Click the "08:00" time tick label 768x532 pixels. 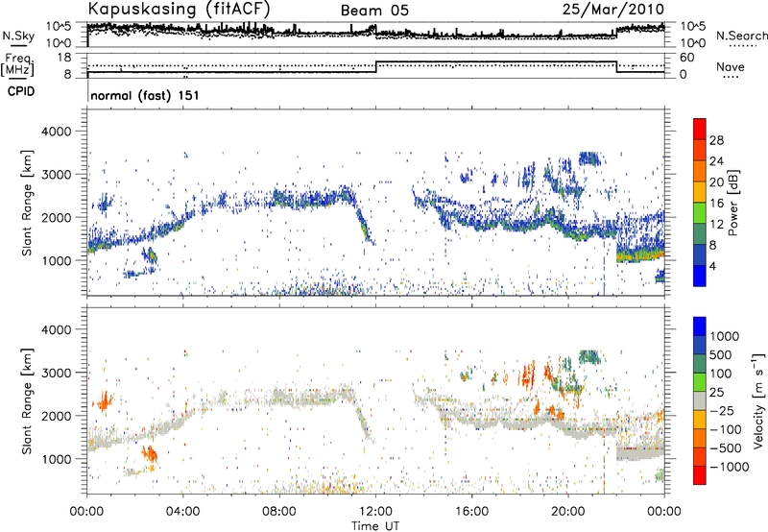(x=279, y=512)
